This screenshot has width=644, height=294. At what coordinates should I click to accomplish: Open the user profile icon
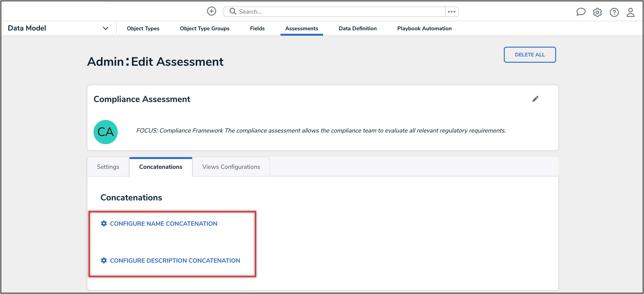[x=630, y=12]
